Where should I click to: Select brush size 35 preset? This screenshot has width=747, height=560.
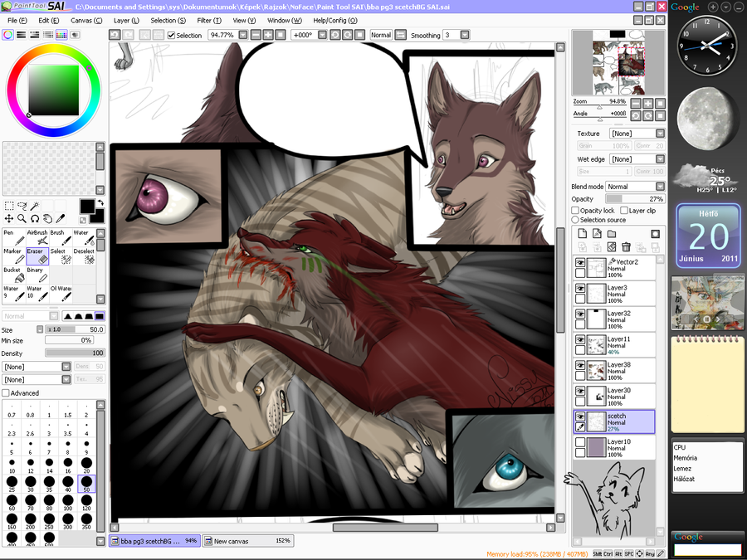tap(49, 484)
